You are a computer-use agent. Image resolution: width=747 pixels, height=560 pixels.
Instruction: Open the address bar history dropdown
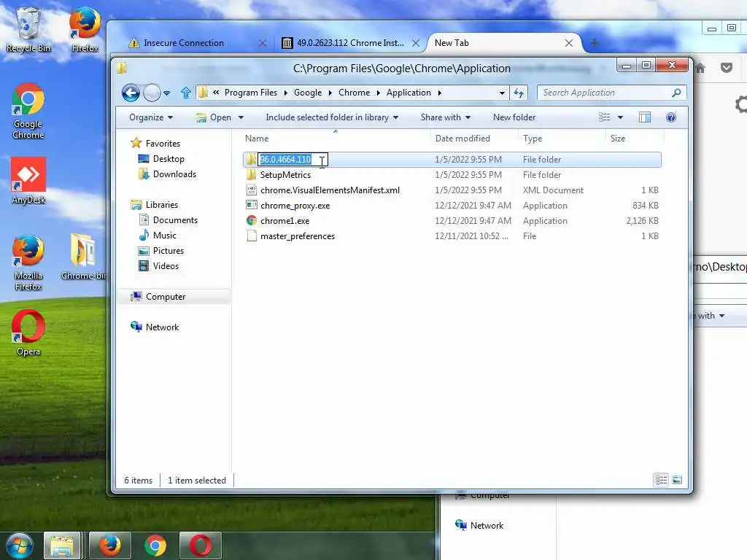pos(502,93)
